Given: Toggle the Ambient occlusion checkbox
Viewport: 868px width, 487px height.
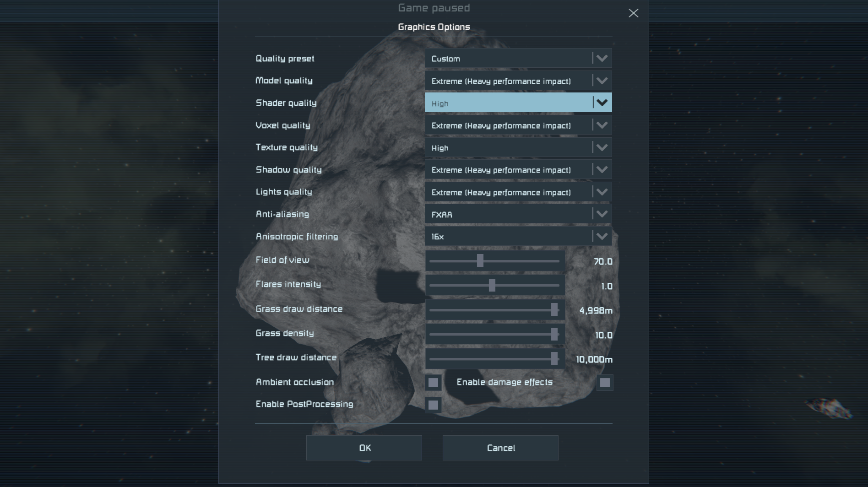Looking at the screenshot, I should [433, 383].
